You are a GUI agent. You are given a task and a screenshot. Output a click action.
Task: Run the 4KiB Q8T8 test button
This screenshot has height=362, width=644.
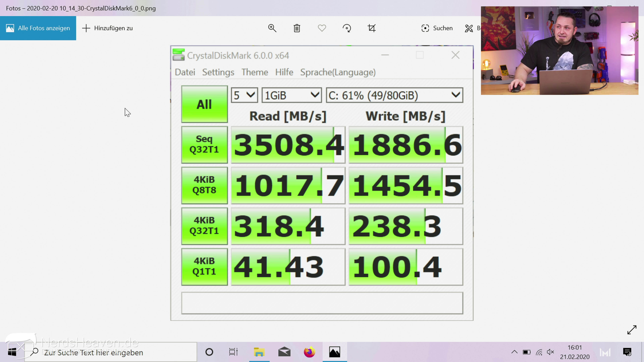[204, 185]
